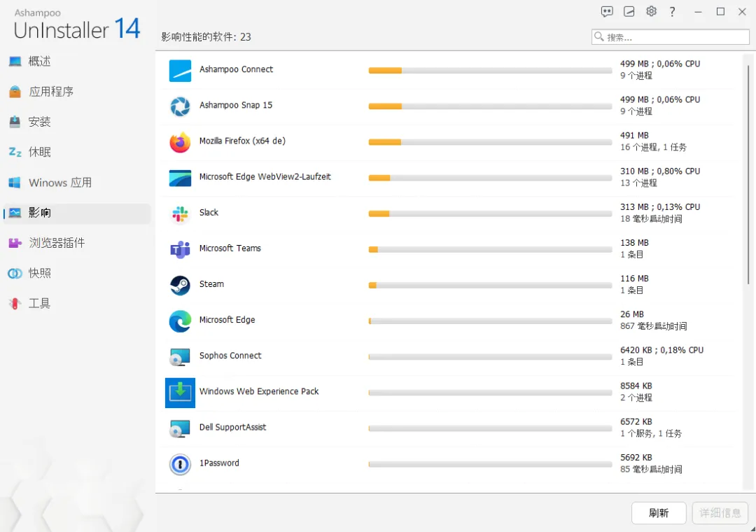The height and width of the screenshot is (532, 756).
Task: Select 休眠 in the sidebar
Action: click(x=77, y=152)
